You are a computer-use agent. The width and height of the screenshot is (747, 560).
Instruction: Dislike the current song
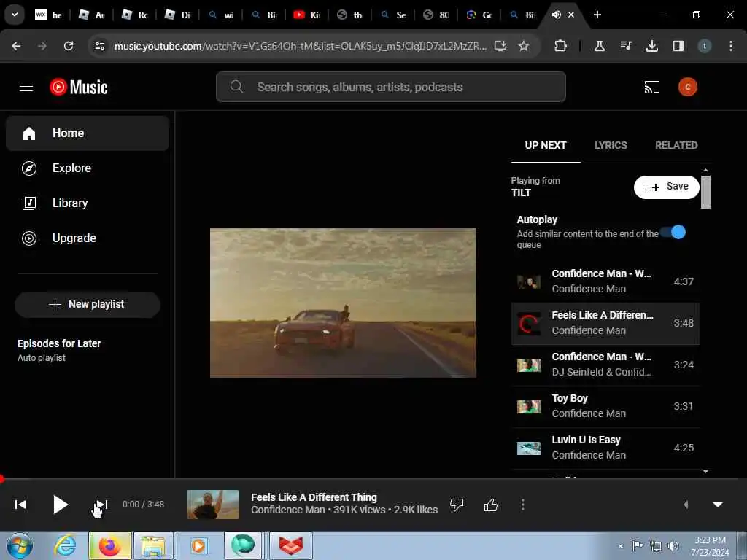click(x=457, y=505)
